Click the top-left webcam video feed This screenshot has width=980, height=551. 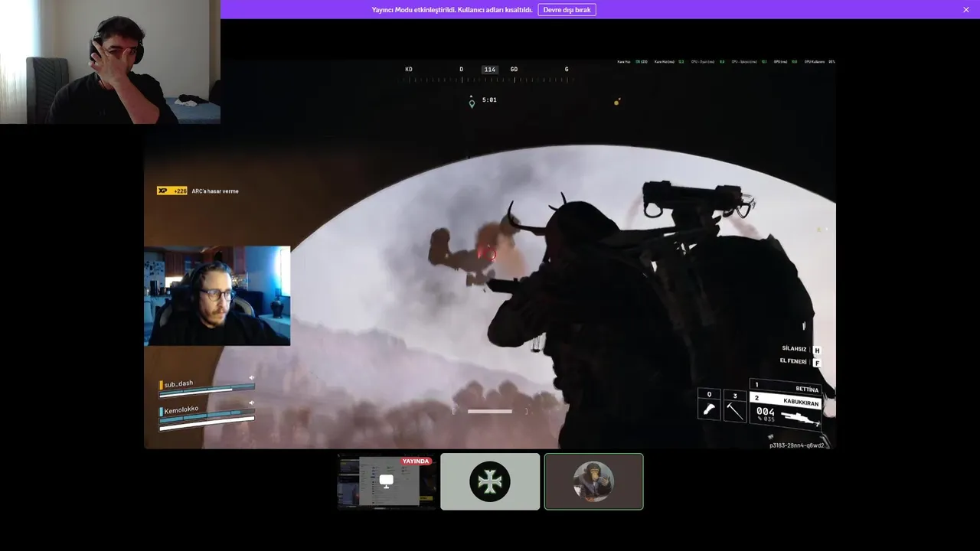(110, 62)
